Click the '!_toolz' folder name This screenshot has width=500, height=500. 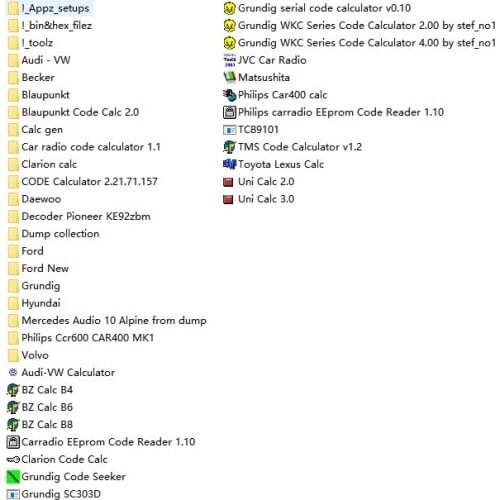(37, 43)
